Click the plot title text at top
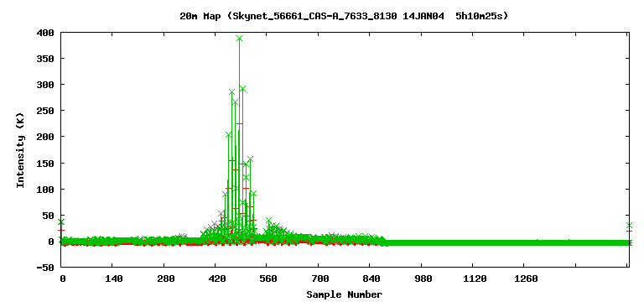644x302 pixels. click(x=344, y=17)
